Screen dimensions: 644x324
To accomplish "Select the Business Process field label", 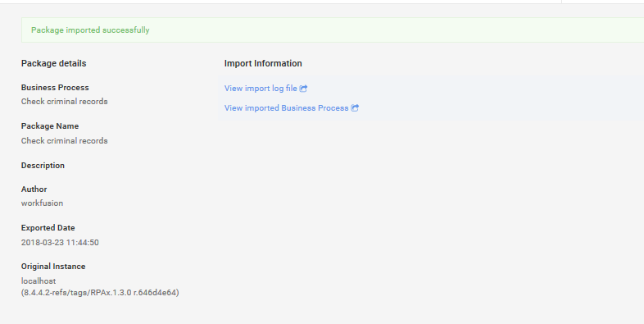I will tap(55, 88).
